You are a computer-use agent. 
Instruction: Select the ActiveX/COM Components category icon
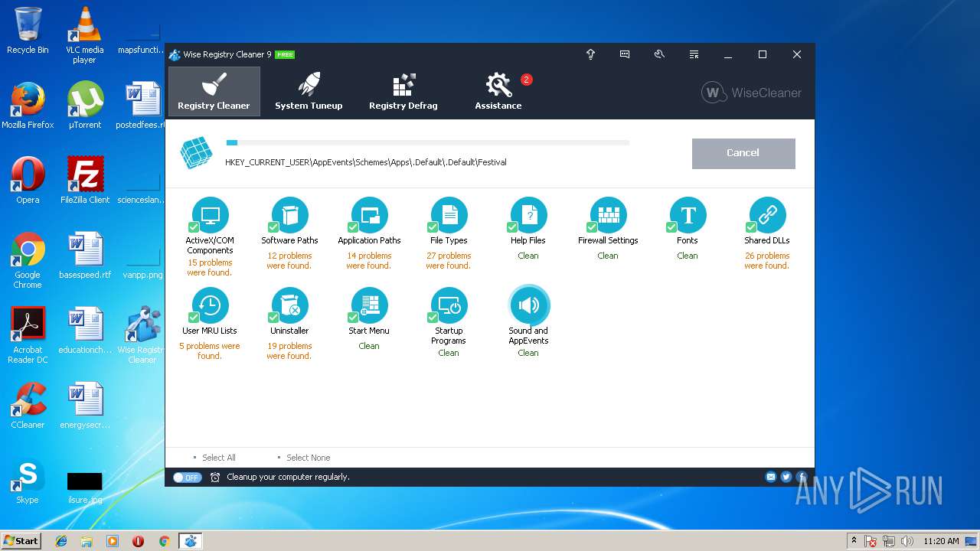click(210, 215)
